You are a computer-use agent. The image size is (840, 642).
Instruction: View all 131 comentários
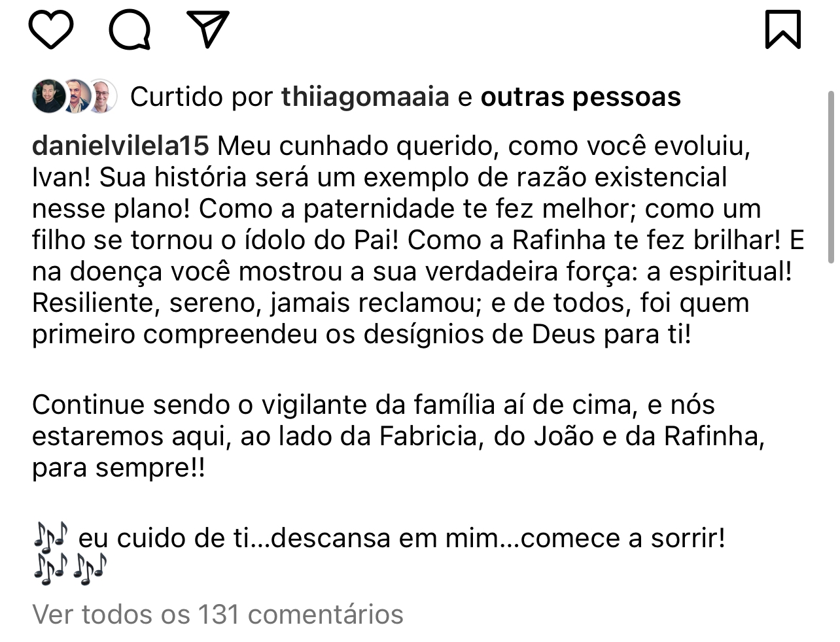218,614
